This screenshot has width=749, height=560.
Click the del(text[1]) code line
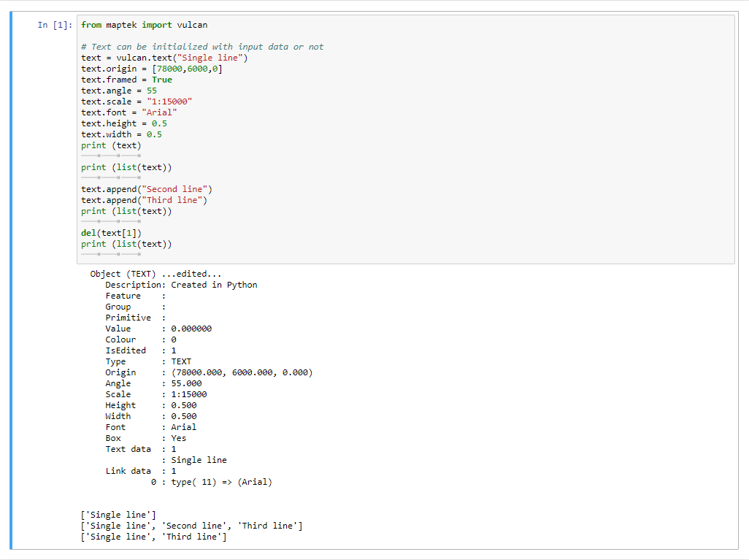111,233
